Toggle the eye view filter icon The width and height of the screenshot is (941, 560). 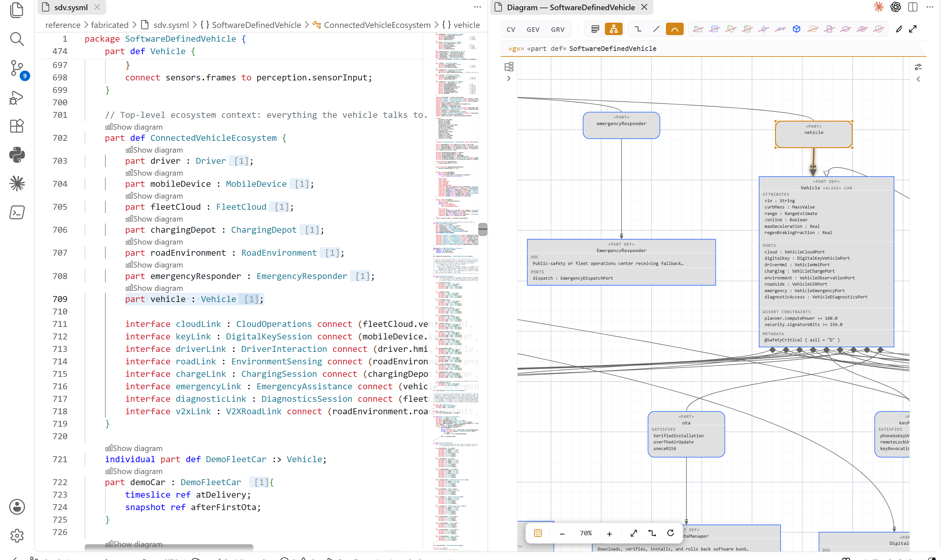coord(862,29)
